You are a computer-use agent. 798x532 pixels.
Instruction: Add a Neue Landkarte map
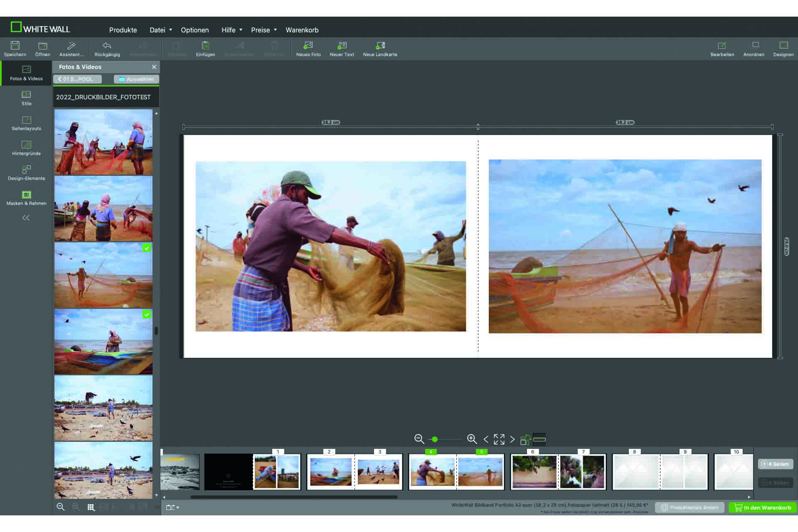[380, 48]
